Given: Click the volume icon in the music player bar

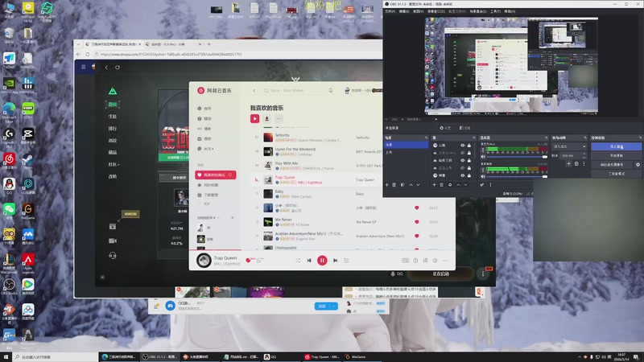Looking at the screenshot, I should [x=435, y=261].
